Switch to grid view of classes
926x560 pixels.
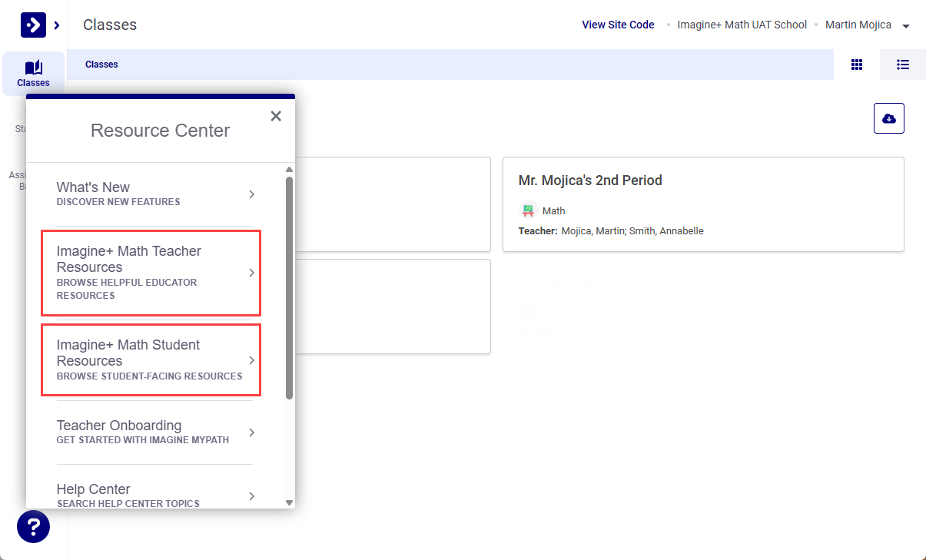(857, 65)
